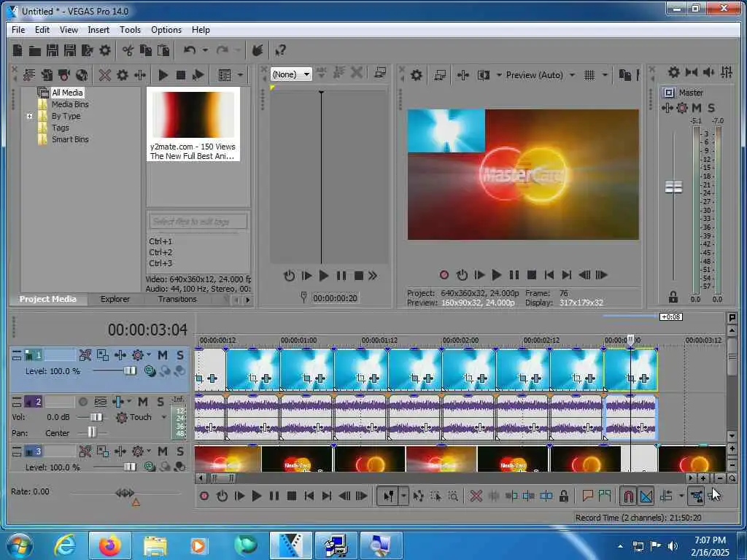
Task: Play the timeline from the transport bar
Action: pos(256,496)
